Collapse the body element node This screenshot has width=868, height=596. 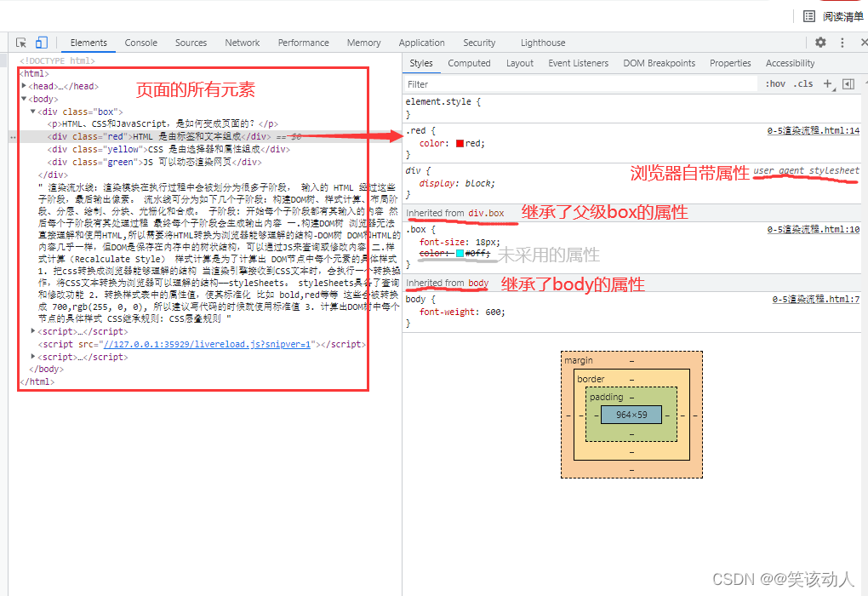click(24, 99)
